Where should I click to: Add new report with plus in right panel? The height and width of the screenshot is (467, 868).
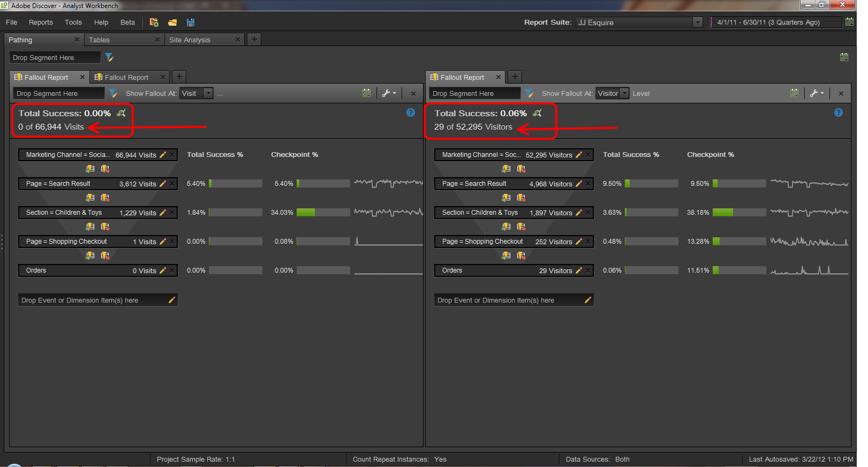click(x=515, y=77)
